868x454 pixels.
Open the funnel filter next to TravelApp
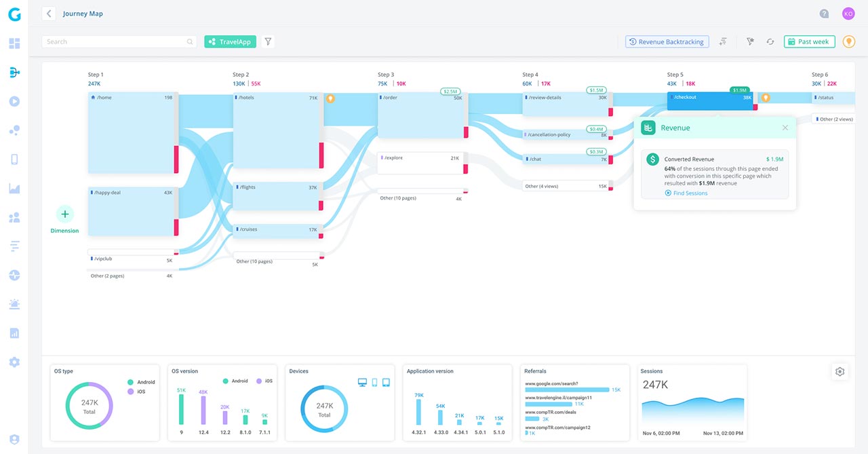[x=268, y=41]
